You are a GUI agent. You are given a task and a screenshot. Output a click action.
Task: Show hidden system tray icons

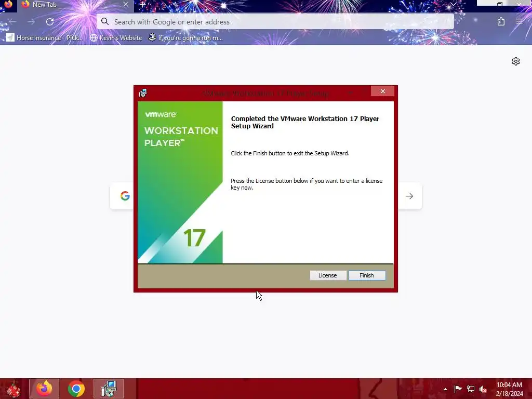(445, 389)
